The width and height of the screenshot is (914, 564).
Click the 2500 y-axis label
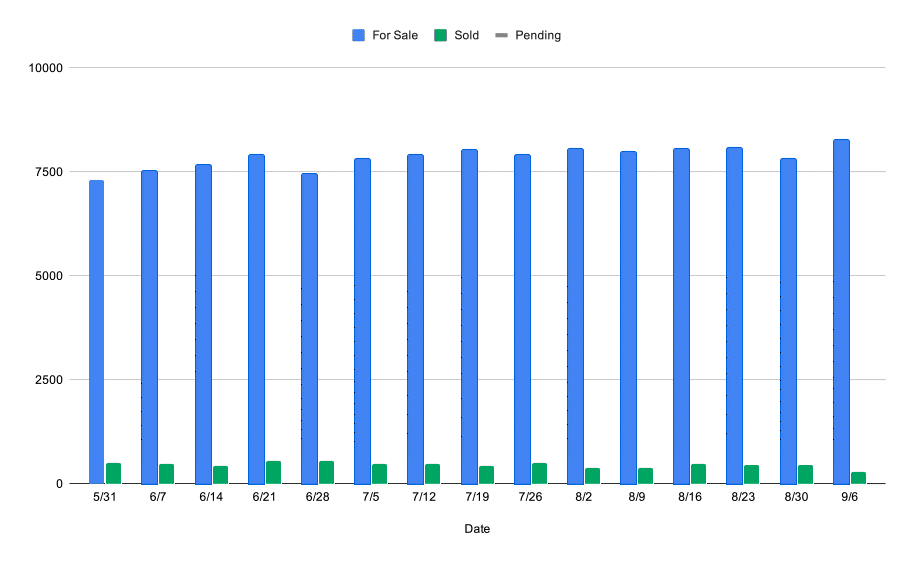[49, 380]
